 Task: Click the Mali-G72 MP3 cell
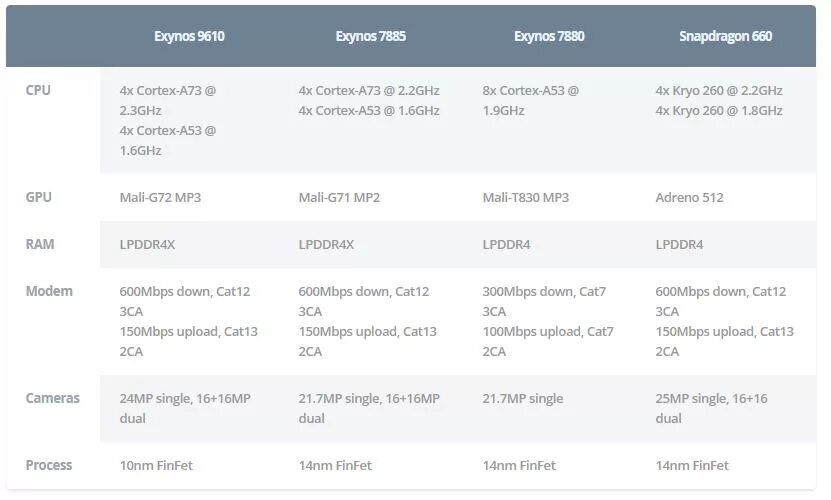pyautogui.click(x=160, y=197)
